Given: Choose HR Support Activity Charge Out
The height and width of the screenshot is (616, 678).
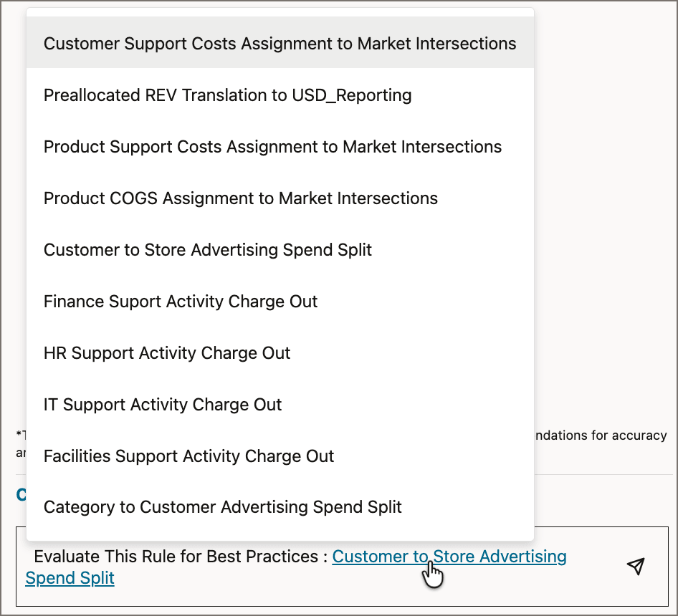Looking at the screenshot, I should pyautogui.click(x=166, y=353).
